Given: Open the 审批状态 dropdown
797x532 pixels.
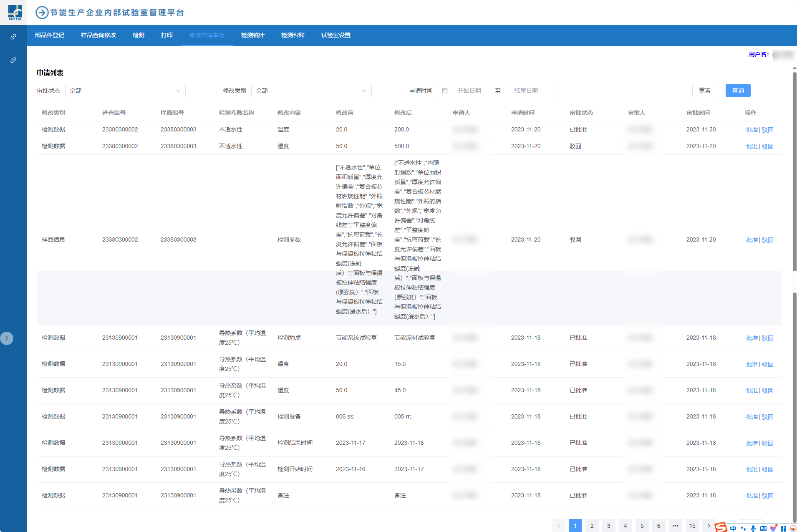Looking at the screenshot, I should [125, 91].
